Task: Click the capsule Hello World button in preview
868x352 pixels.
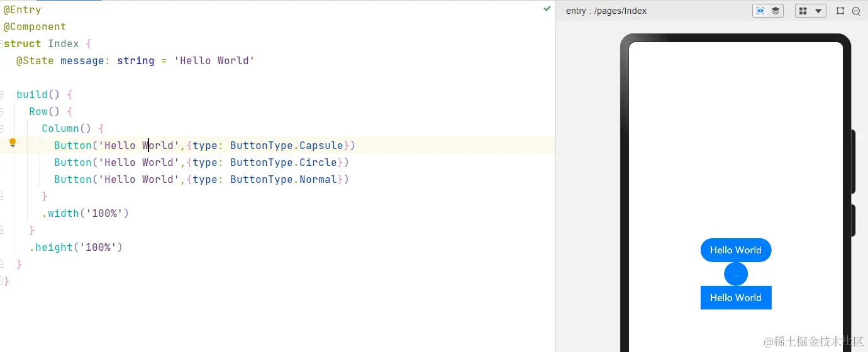Action: point(735,250)
